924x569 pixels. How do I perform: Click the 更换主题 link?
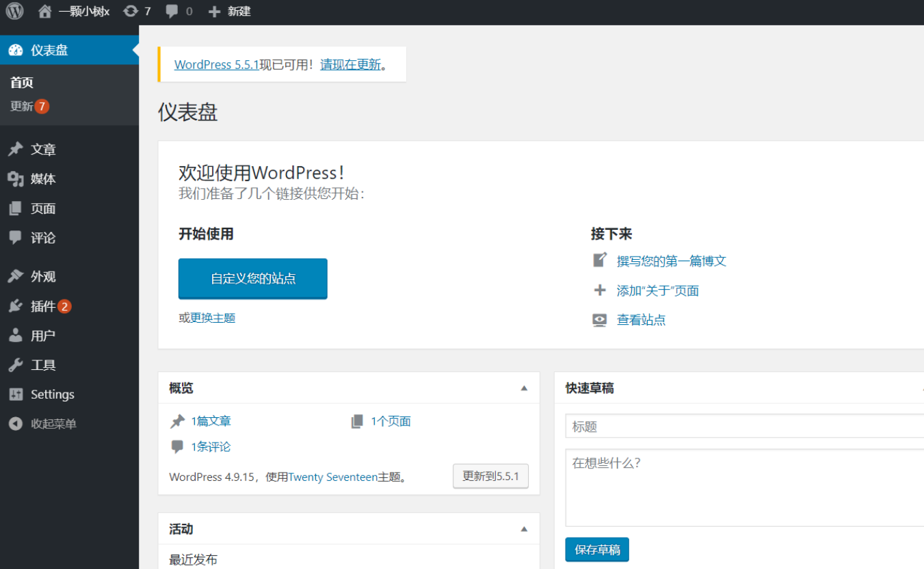point(213,318)
